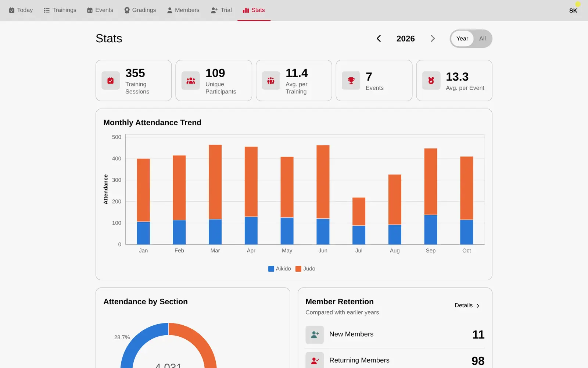This screenshot has height=368, width=588.
Task: Click the Events calendar icon in navbar
Action: coord(90,10)
